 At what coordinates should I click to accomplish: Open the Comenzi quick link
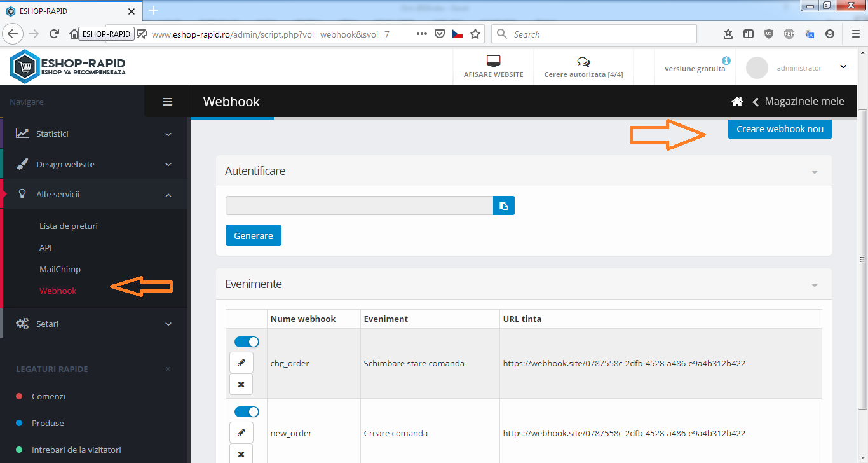coord(48,396)
